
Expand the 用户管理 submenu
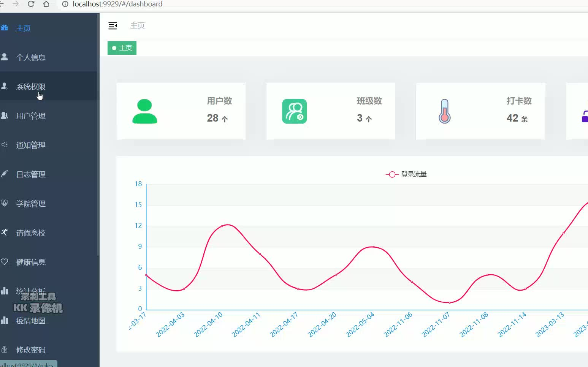click(x=31, y=115)
